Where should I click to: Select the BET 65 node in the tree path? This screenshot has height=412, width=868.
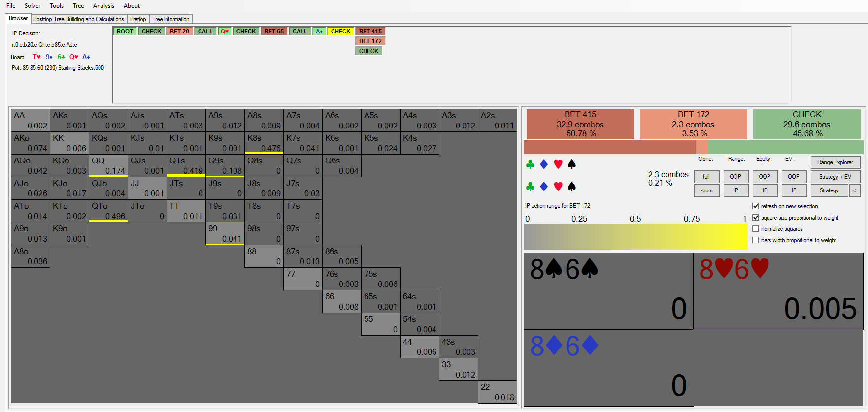click(x=274, y=32)
